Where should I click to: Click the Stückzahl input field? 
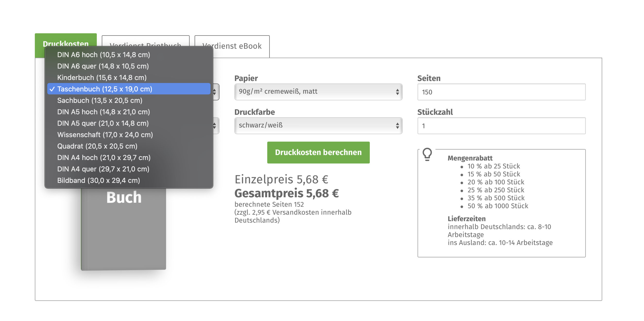[501, 126]
